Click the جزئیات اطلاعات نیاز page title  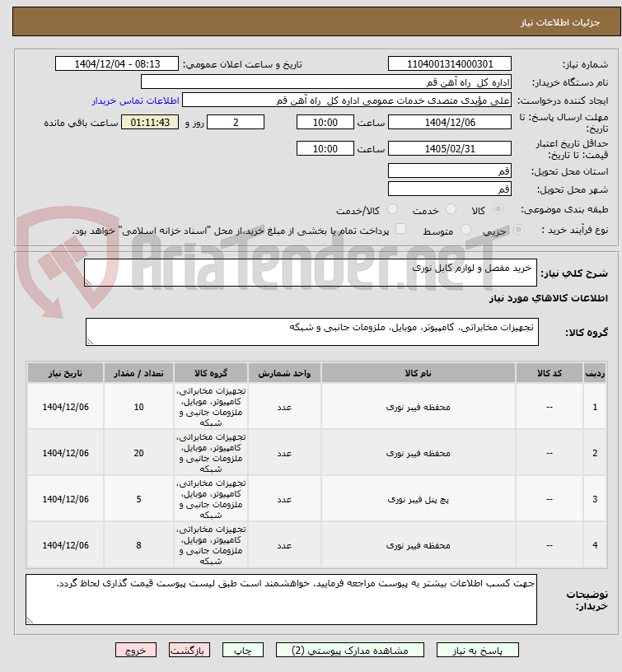pos(560,22)
